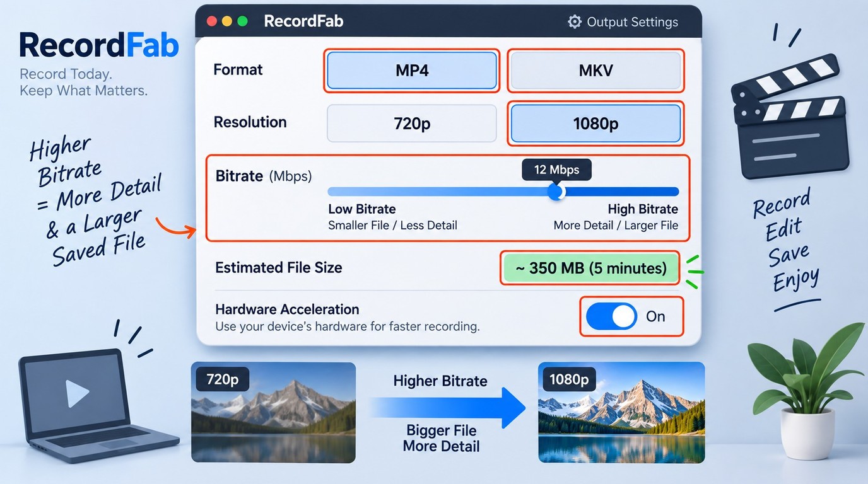Click the Estimated File Size label
This screenshot has width=868, height=484.
278,268
